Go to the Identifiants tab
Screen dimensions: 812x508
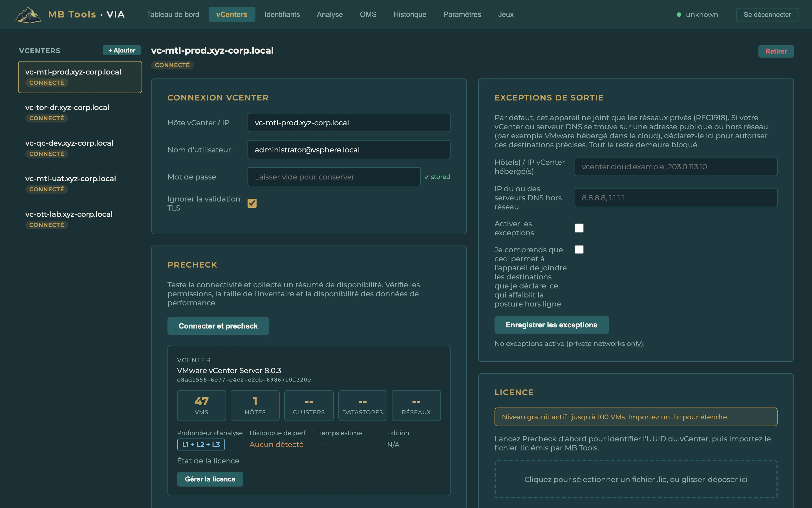(282, 14)
